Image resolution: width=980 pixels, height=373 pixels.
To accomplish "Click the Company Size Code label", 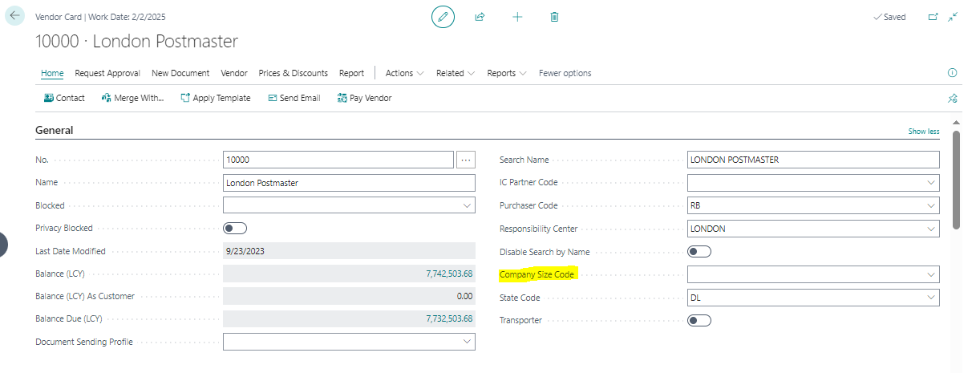I will pos(537,275).
